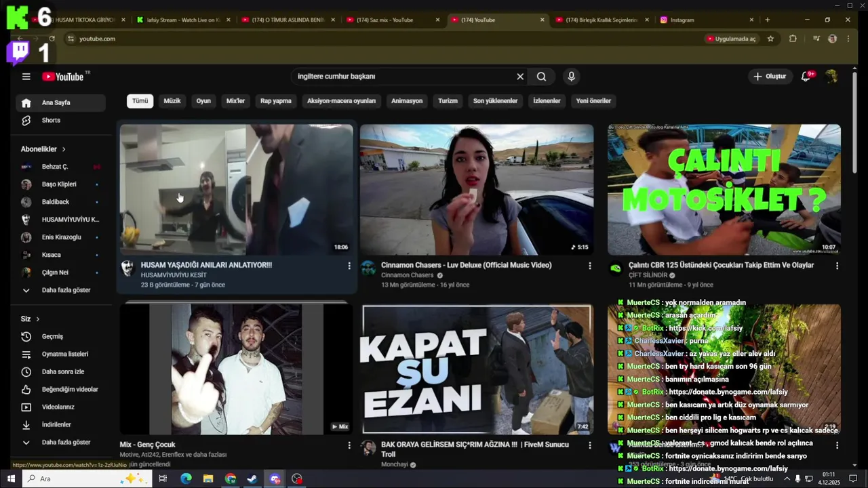The image size is (868, 488).
Task: Bookmark page with star icon
Action: tap(770, 39)
